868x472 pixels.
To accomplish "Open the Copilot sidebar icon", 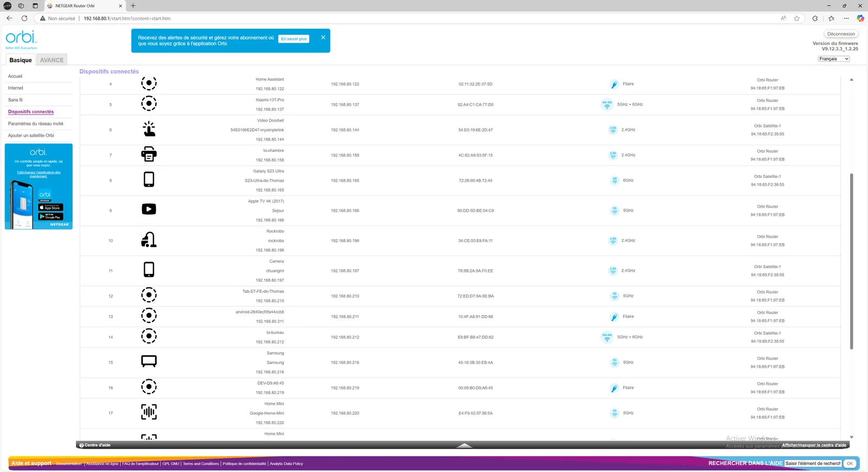I will click(860, 18).
